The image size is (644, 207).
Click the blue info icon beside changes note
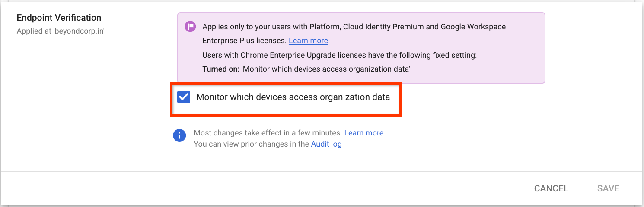(x=179, y=135)
